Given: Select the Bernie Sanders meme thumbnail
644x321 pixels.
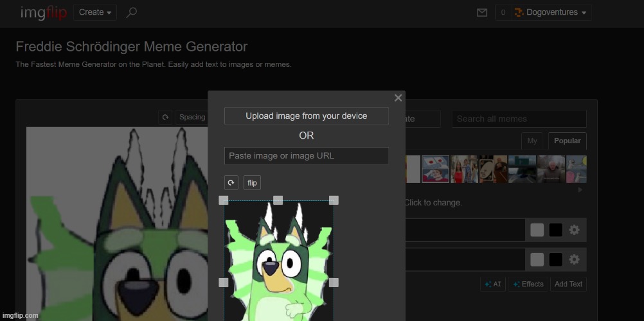Looking at the screenshot, I should [x=551, y=169].
